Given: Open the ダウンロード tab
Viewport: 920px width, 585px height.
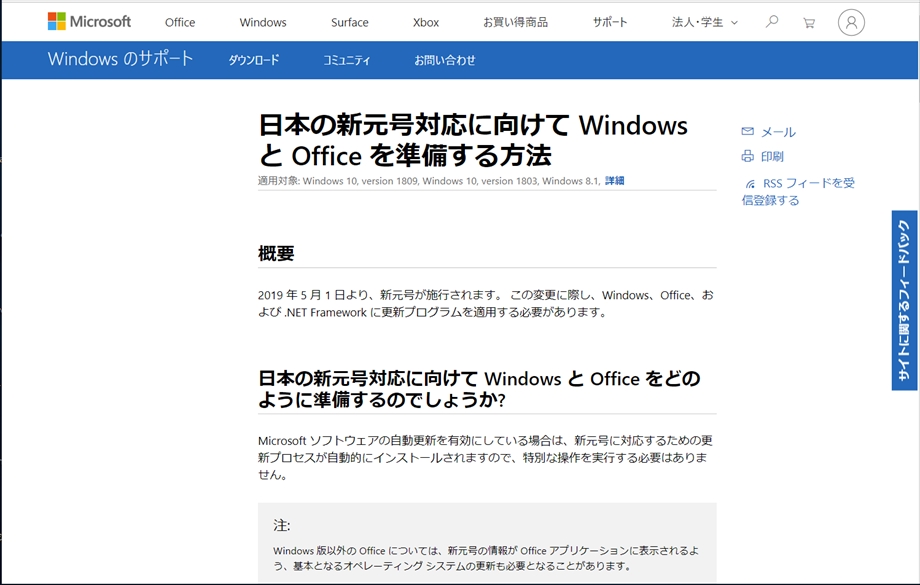Looking at the screenshot, I should [253, 60].
